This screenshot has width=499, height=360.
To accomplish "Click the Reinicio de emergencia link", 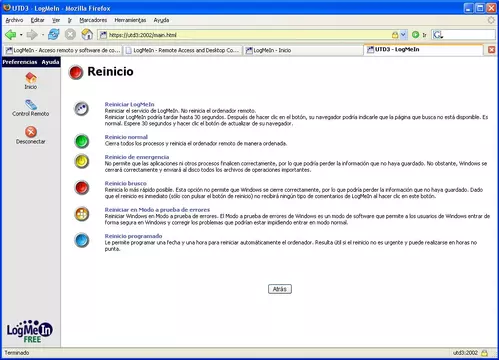I will [137, 157].
